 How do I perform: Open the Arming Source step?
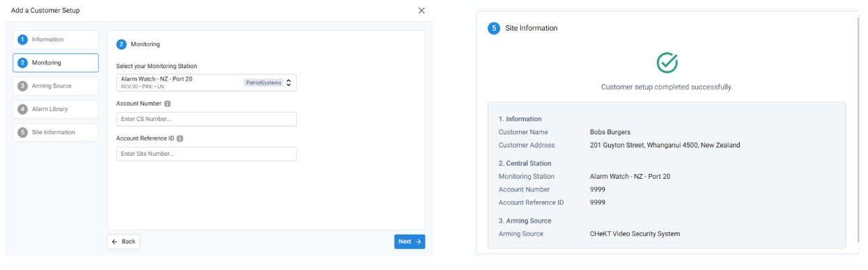tap(56, 86)
